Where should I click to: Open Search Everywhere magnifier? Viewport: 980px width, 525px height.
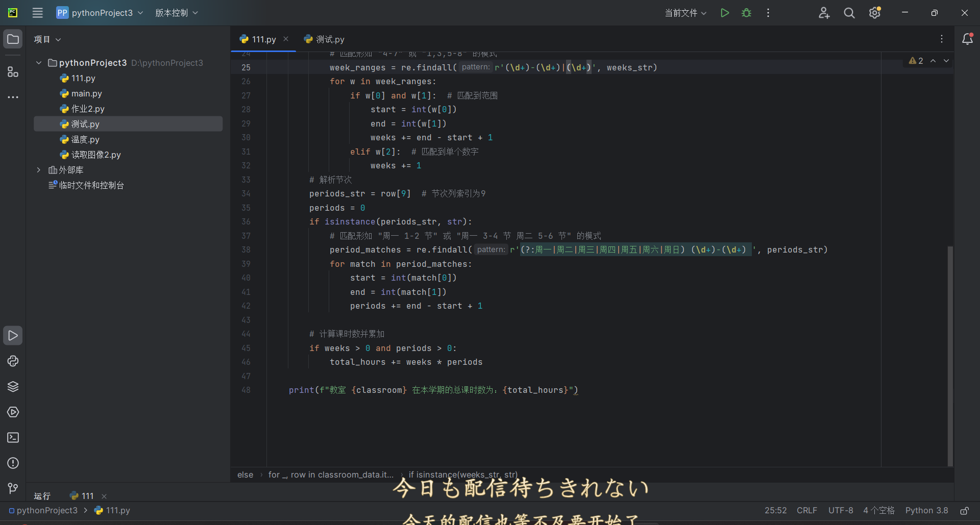point(849,13)
